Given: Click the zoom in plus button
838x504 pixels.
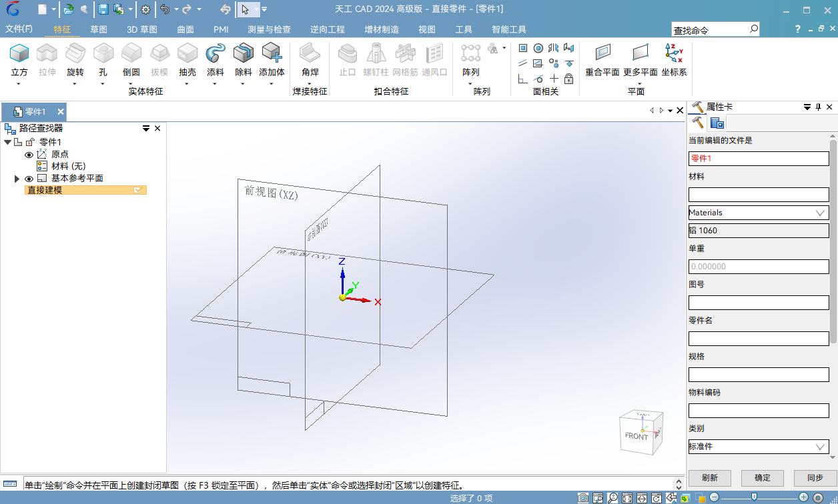Looking at the screenshot, I should point(803,498).
